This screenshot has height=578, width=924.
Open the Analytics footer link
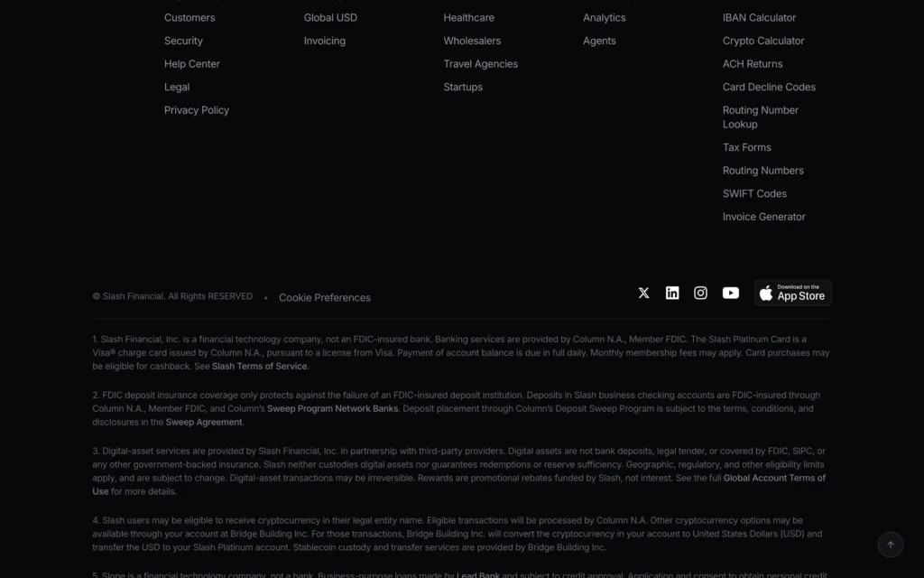(x=605, y=18)
